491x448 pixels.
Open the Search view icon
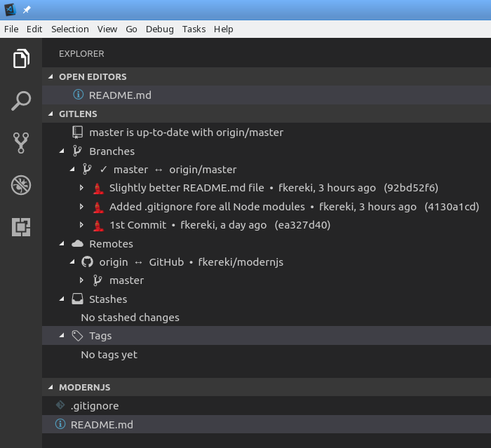tap(21, 101)
